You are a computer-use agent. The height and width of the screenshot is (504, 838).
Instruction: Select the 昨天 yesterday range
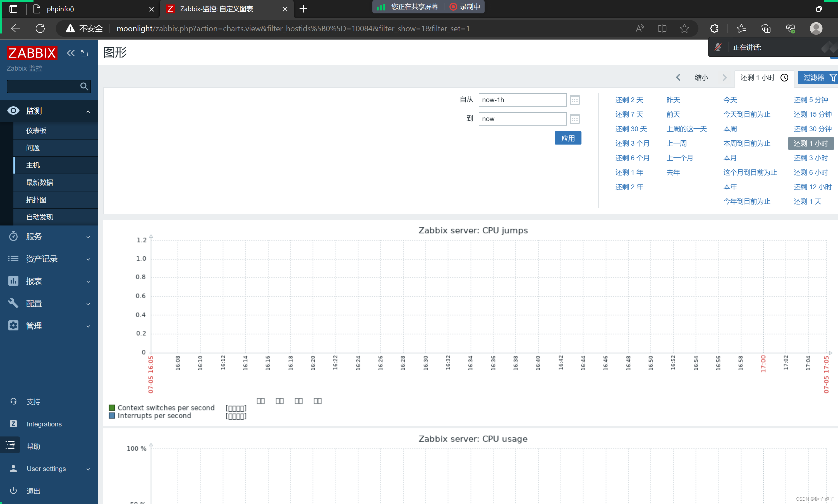click(673, 100)
